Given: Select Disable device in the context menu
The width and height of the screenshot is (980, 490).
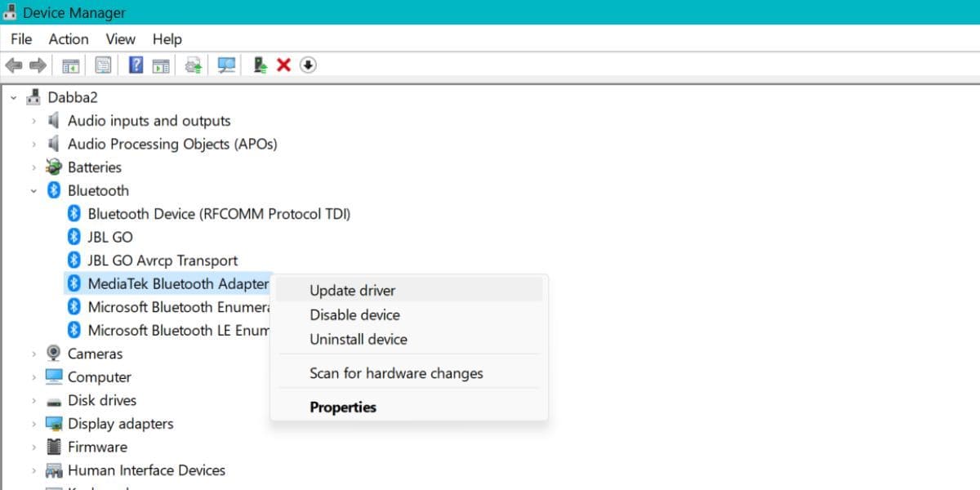Looking at the screenshot, I should [354, 314].
